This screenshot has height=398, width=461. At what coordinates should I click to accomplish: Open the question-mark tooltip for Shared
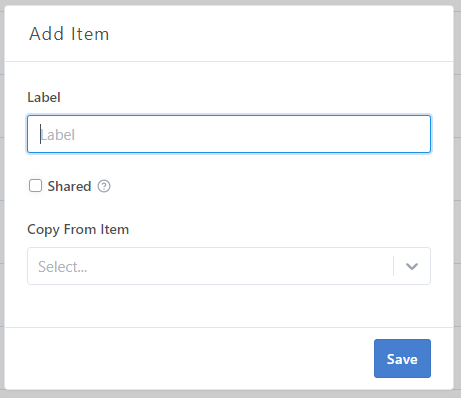pos(104,186)
